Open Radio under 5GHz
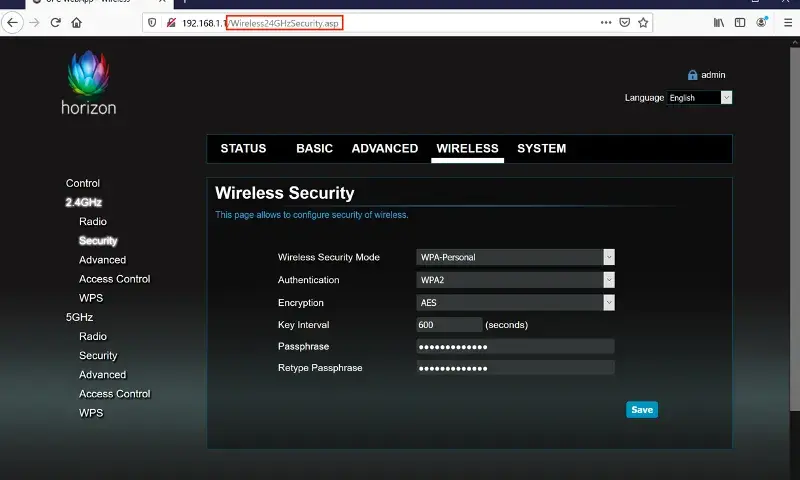Viewport: 800px width, 480px height. coord(93,336)
